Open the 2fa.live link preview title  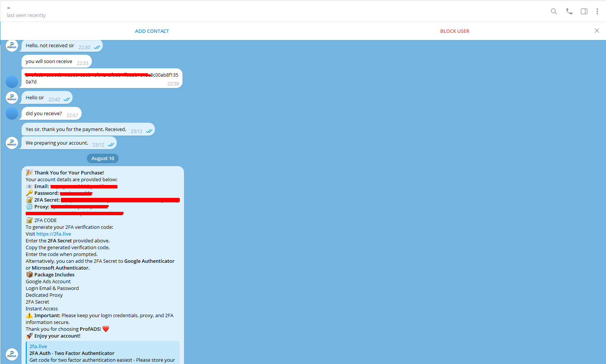(38, 347)
